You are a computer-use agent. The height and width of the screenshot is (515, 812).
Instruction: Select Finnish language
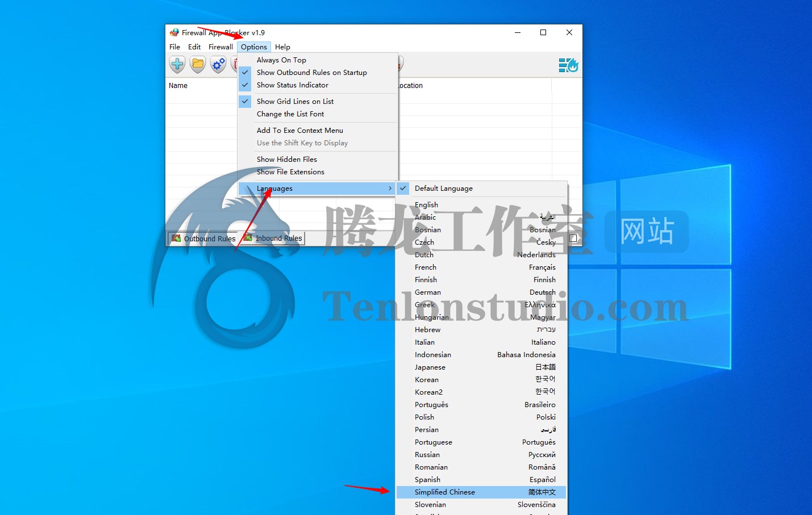(481, 280)
